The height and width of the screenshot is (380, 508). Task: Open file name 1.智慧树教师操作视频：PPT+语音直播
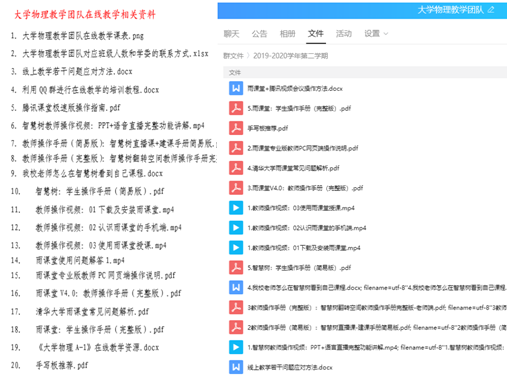point(377,348)
